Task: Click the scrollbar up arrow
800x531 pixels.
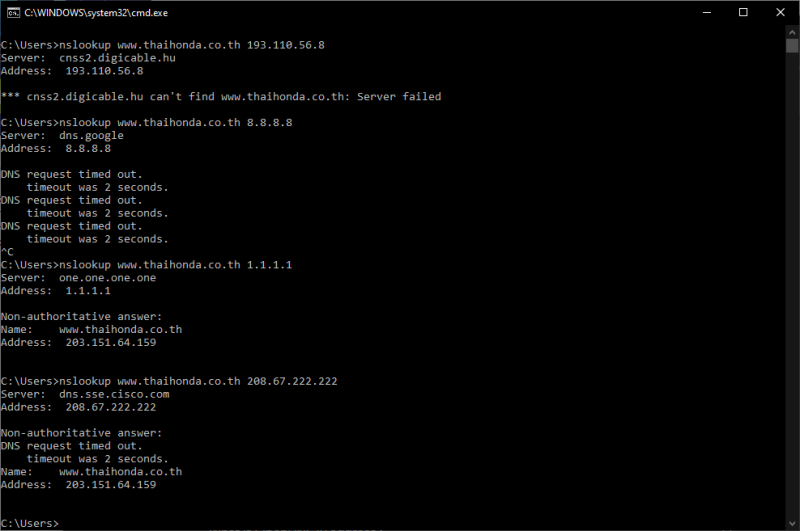Action: [791, 32]
